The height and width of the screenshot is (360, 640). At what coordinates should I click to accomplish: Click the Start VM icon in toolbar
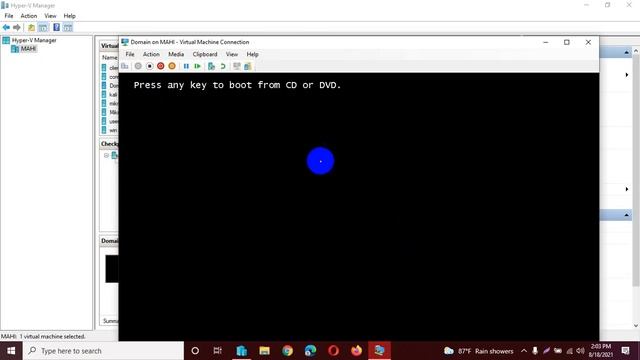(138, 66)
